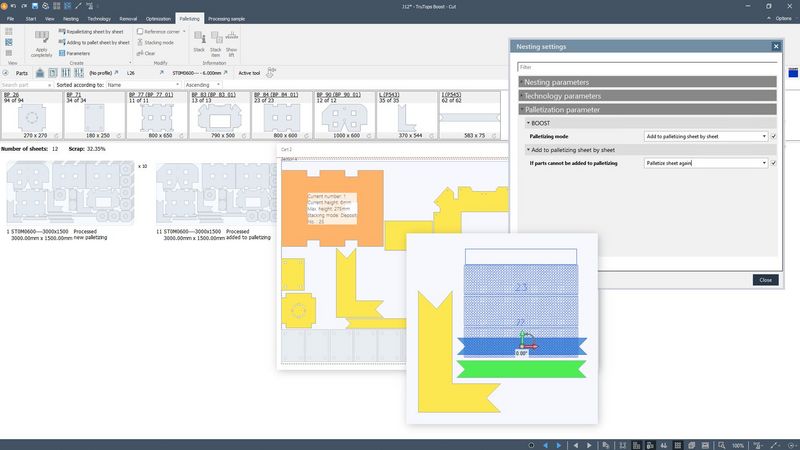Image resolution: width=800 pixels, height=450 pixels.
Task: Click the Stack information icon
Action: point(199,37)
